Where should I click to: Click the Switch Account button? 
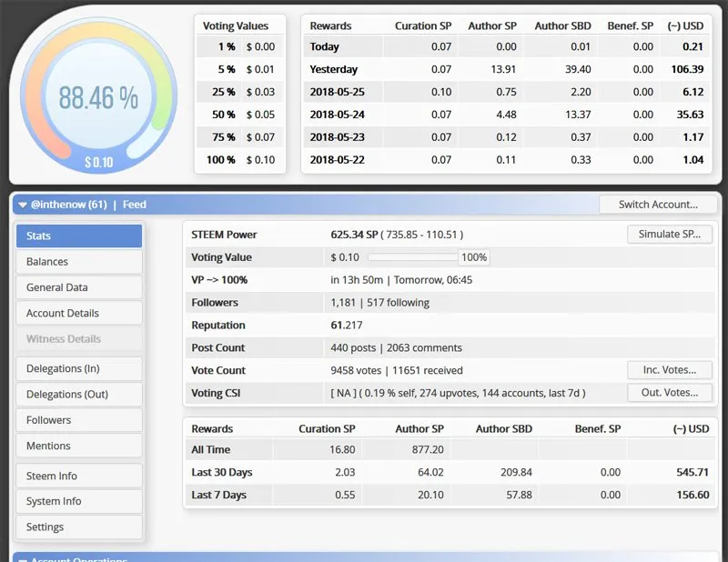[x=658, y=205]
